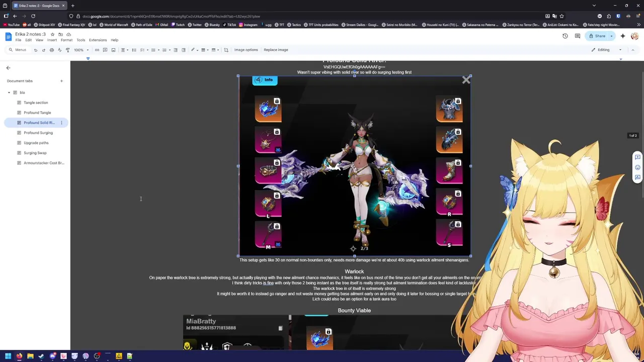
Task: Print the document via printer icon
Action: (x=51, y=50)
